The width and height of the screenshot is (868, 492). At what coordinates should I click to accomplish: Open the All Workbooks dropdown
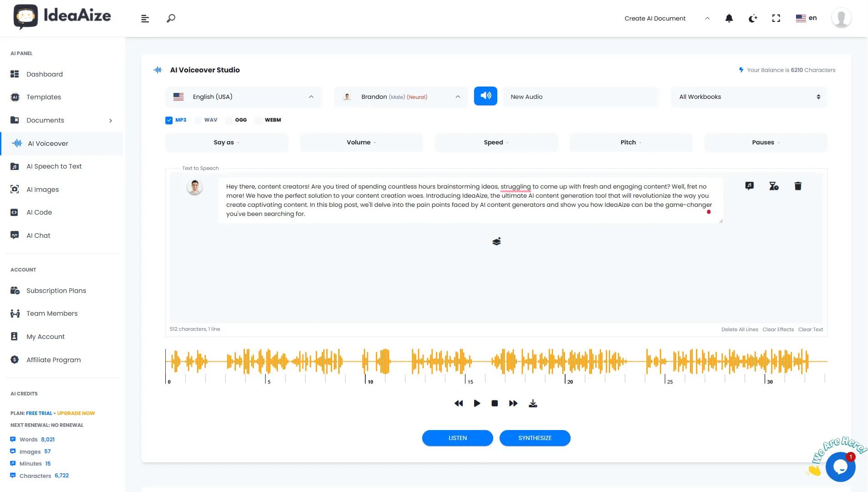749,97
